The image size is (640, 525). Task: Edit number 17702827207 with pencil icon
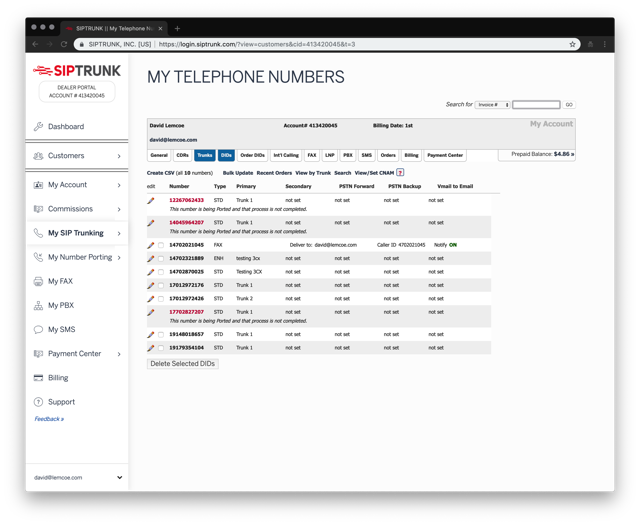click(x=151, y=312)
